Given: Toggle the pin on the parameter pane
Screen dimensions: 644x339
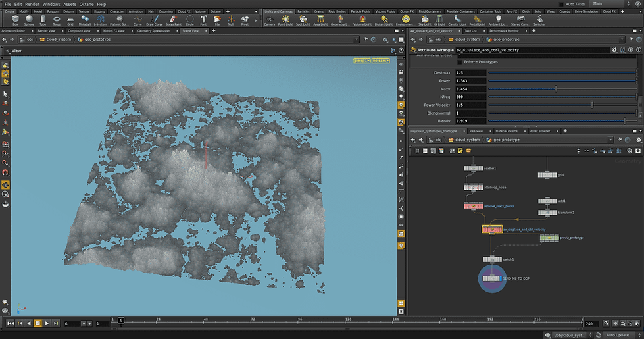Looking at the screenshot, I should tap(632, 39).
